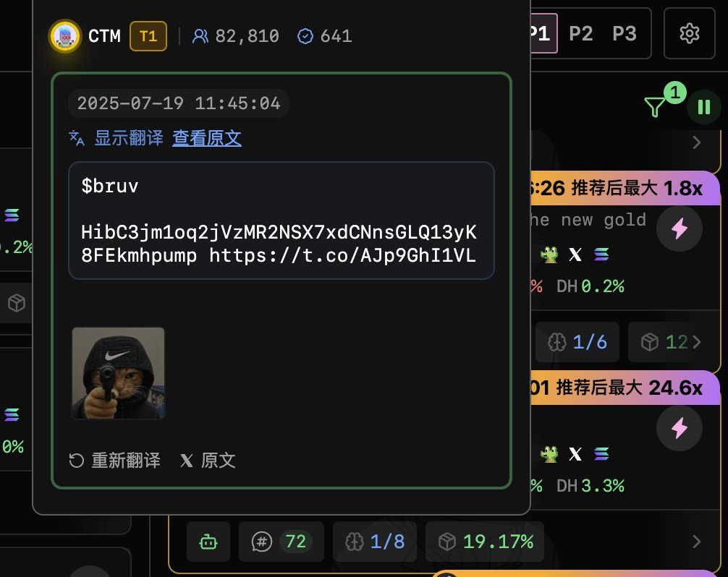The height and width of the screenshot is (577, 728).
Task: Pause the live feed
Action: [704, 107]
